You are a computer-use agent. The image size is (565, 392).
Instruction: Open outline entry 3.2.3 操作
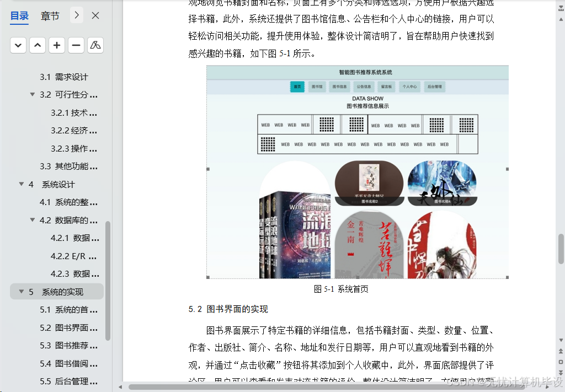pyautogui.click(x=74, y=148)
